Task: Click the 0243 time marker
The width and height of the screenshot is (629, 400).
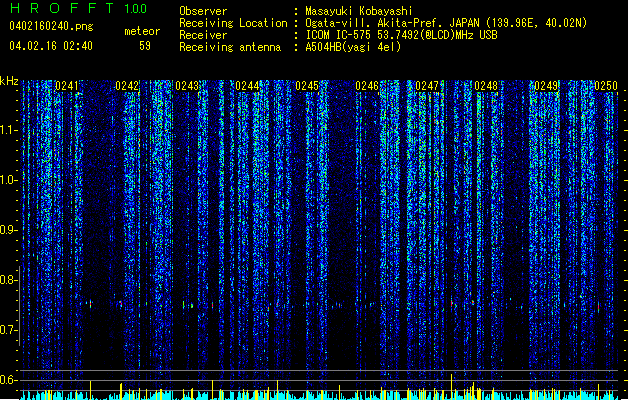Action: [187, 86]
